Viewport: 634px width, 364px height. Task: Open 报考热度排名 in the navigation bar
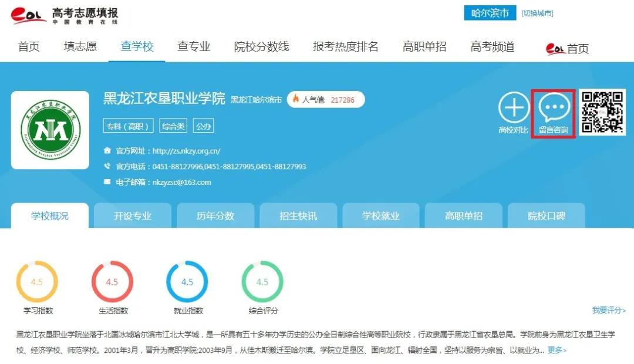tap(346, 46)
